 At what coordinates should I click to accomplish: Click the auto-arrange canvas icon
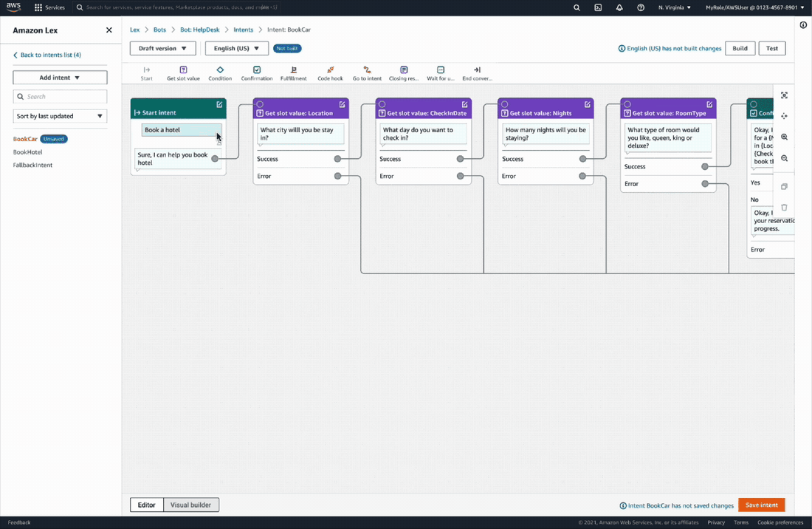click(784, 116)
